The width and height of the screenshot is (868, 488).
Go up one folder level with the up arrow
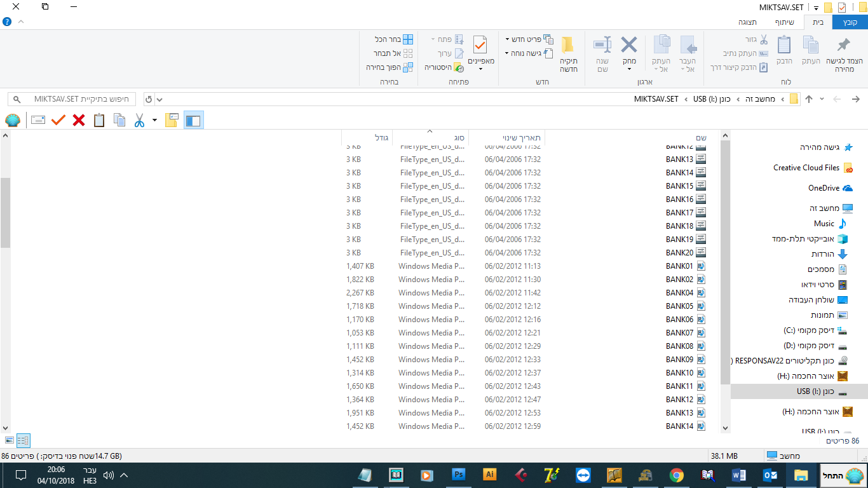tap(809, 99)
